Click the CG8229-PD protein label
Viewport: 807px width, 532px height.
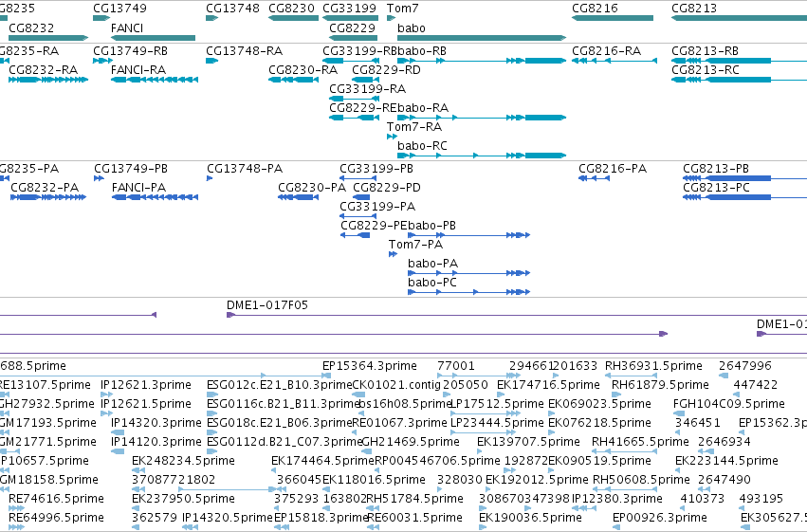(x=387, y=187)
